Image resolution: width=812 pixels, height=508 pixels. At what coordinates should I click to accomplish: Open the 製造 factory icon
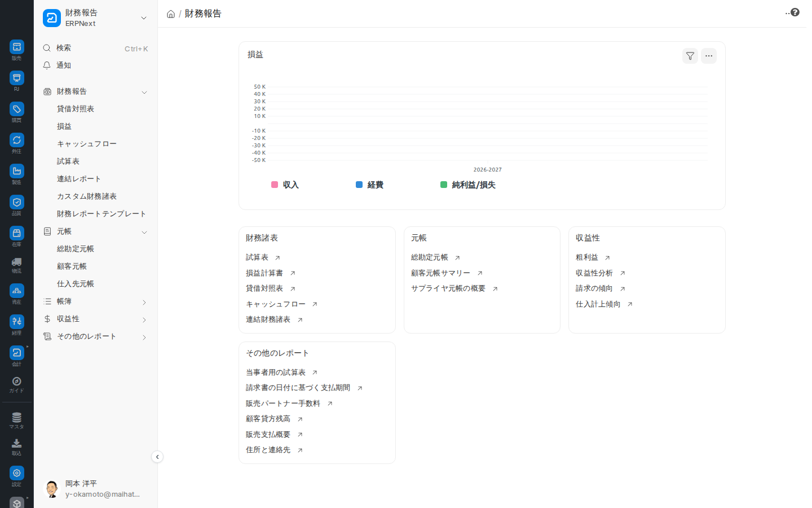tap(17, 171)
